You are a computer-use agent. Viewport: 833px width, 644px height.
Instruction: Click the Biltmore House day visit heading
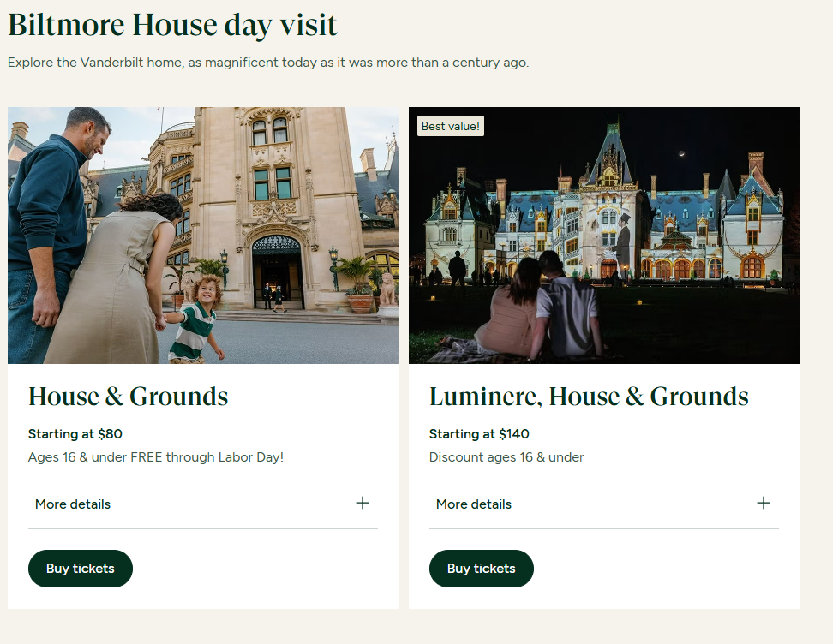172,25
